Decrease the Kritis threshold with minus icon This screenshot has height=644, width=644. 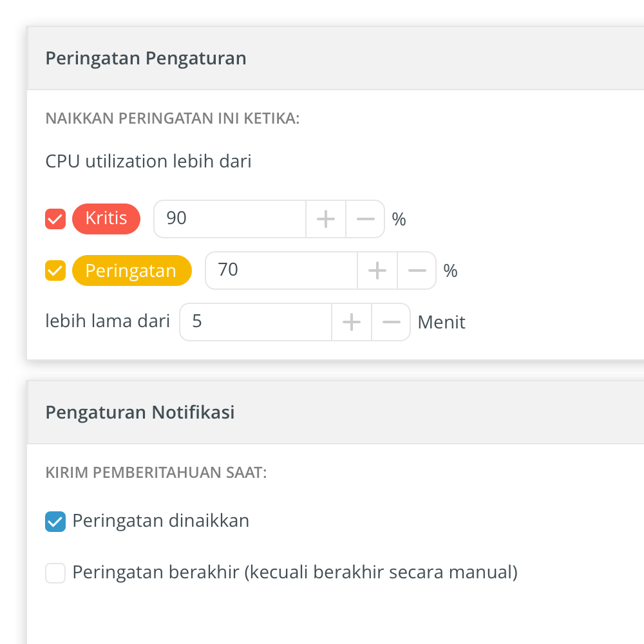point(365,219)
